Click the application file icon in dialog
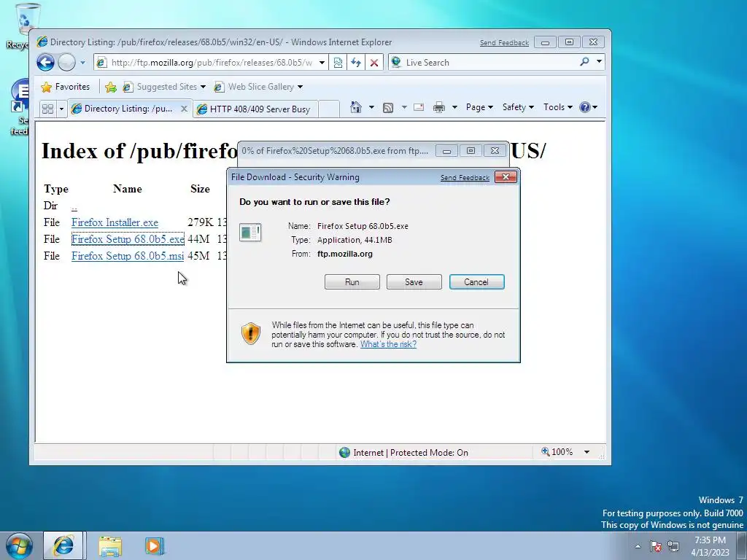Screen dimensions: 747x560 (x=250, y=233)
